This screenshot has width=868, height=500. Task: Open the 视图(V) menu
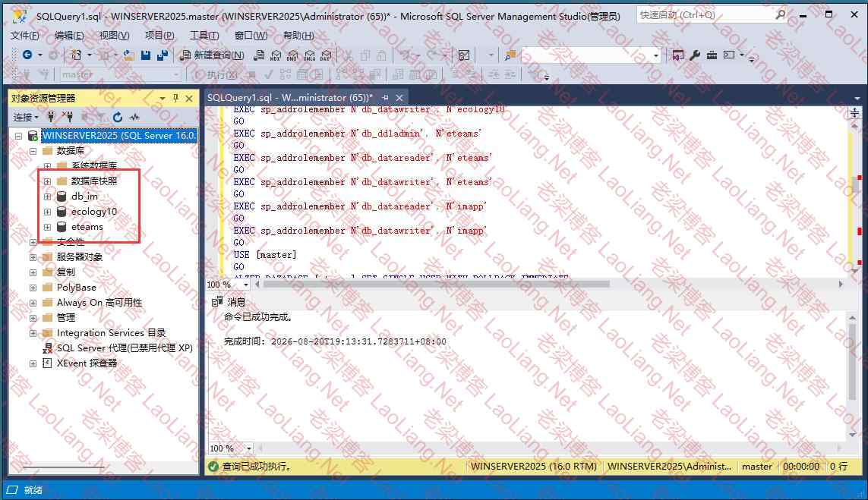point(114,36)
